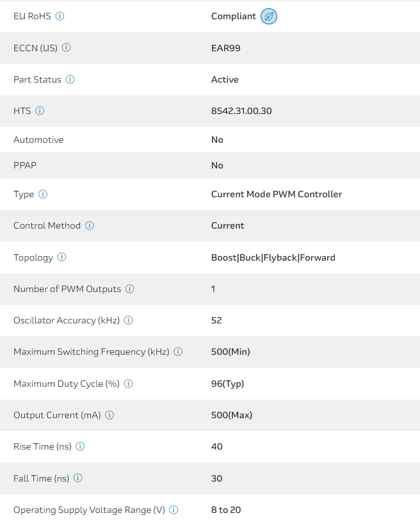
Task: Click Maximum Switching Frequency info icon
Action: [178, 352]
